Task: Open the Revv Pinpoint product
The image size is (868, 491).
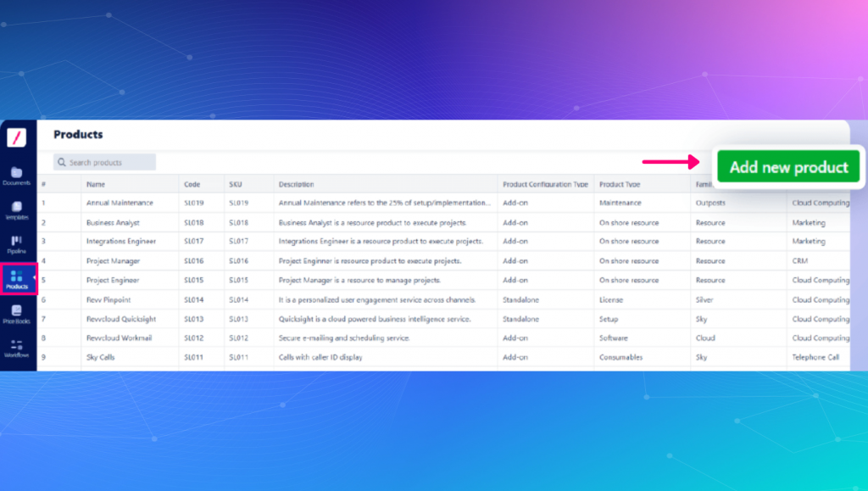Action: tap(108, 299)
